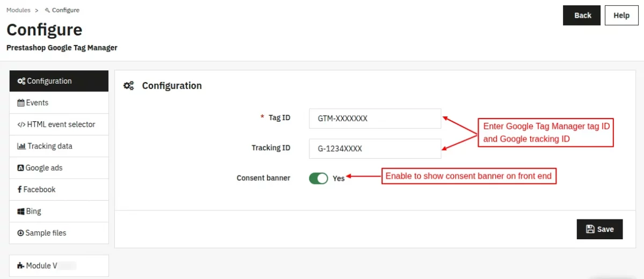Click the download icon beside Sample files
Image resolution: width=644 pixels, height=279 pixels.
(x=21, y=233)
